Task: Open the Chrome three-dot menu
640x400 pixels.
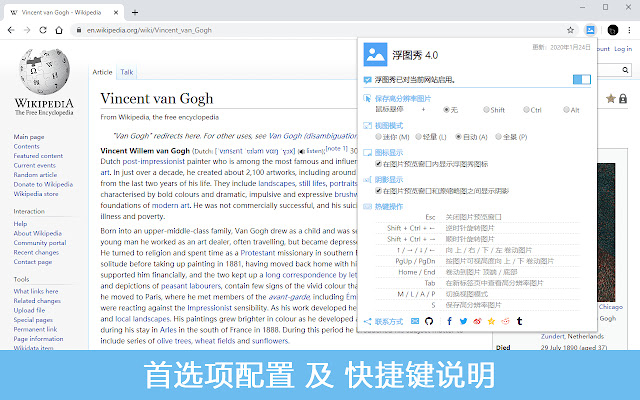Action: (629, 30)
